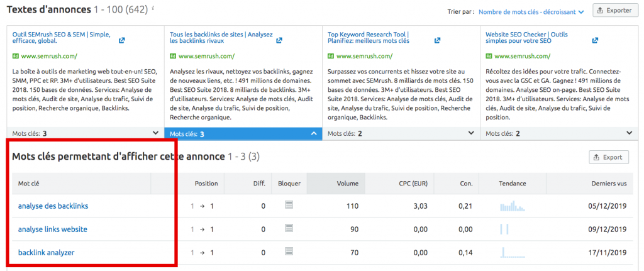Click trend chart for analyse links website
The height and width of the screenshot is (271, 644).
504,229
